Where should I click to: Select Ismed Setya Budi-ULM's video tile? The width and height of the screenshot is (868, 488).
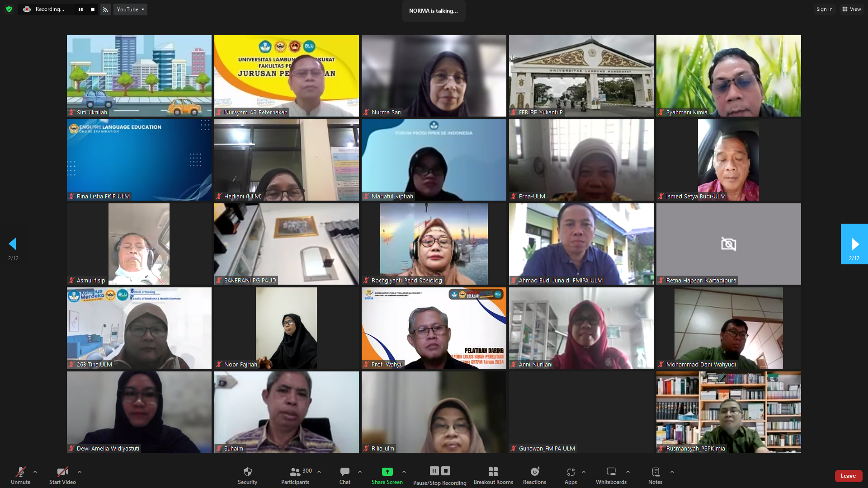729,160
